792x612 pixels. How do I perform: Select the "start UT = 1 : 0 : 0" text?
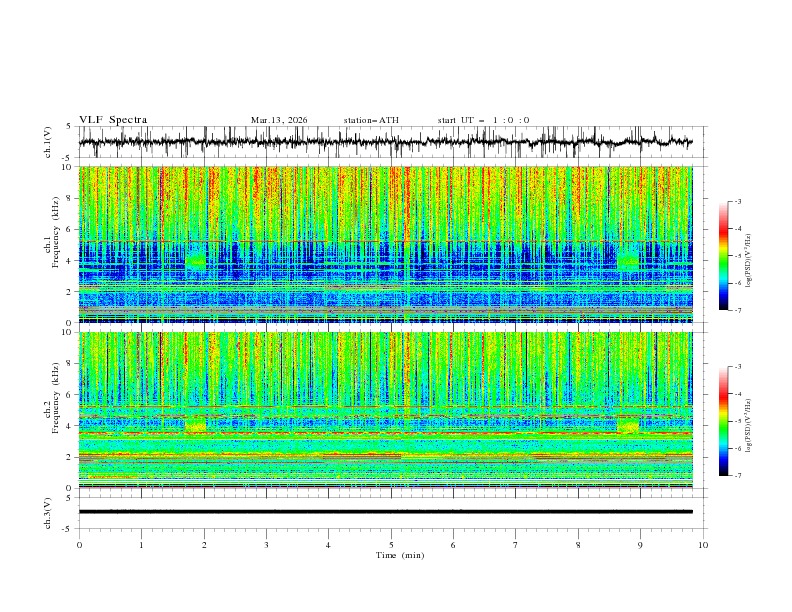pos(483,120)
